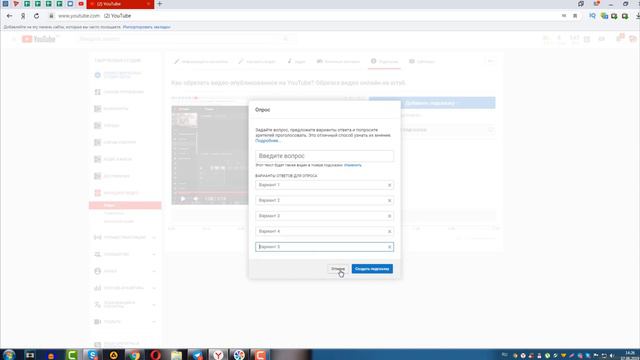The height and width of the screenshot is (360, 640).
Task: Switch to the first pinned browser tab
Action: tap(5, 4)
